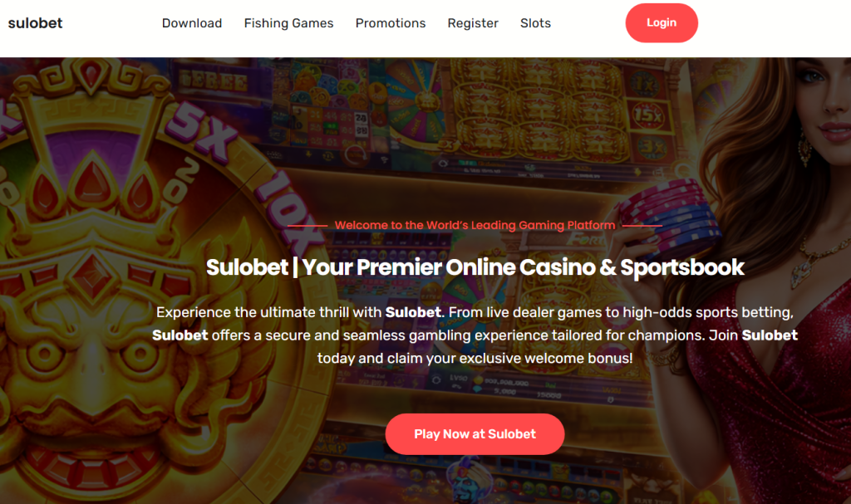This screenshot has height=504, width=851.
Task: Click the 3x multiplier badge
Action: (652, 146)
